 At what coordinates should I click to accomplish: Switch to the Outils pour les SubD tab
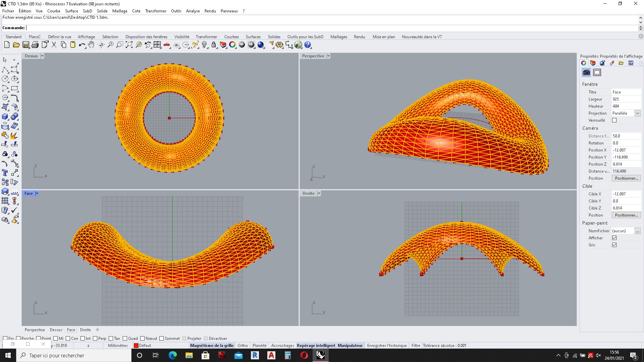click(305, 37)
